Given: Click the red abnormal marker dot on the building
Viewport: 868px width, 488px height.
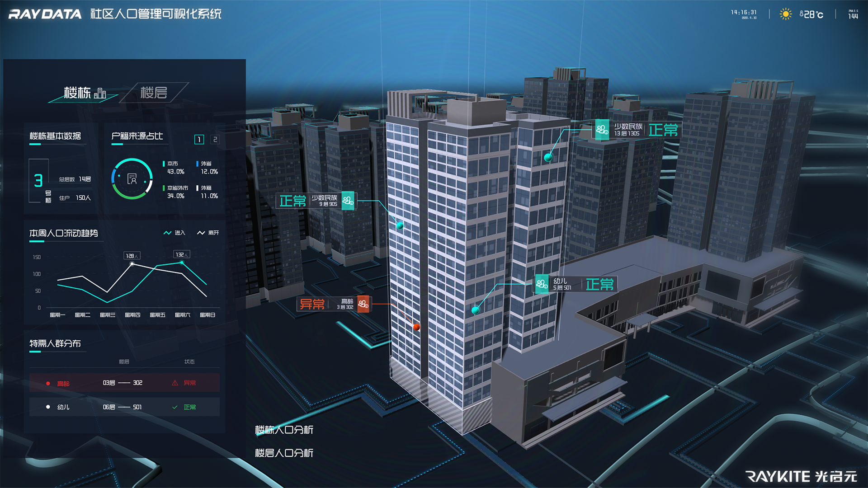Looking at the screenshot, I should [x=416, y=327].
